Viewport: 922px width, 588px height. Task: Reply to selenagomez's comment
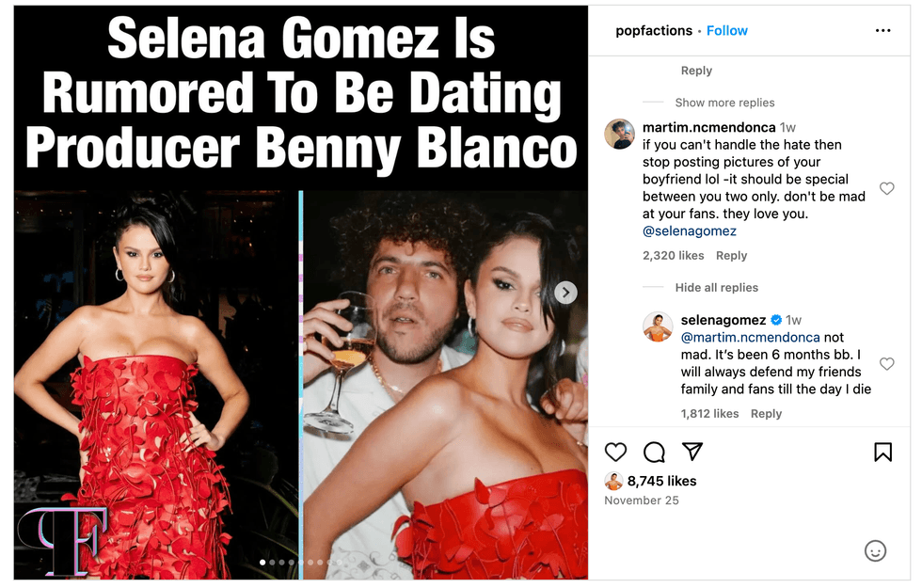click(766, 414)
